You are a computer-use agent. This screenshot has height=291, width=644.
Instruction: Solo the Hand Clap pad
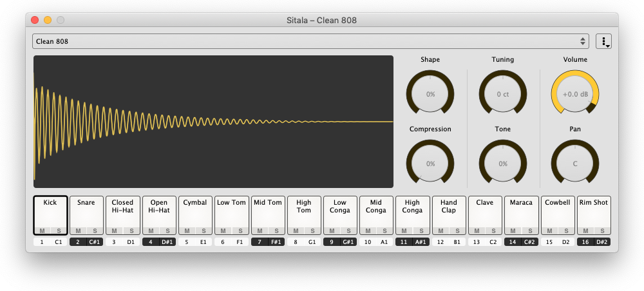(x=457, y=230)
